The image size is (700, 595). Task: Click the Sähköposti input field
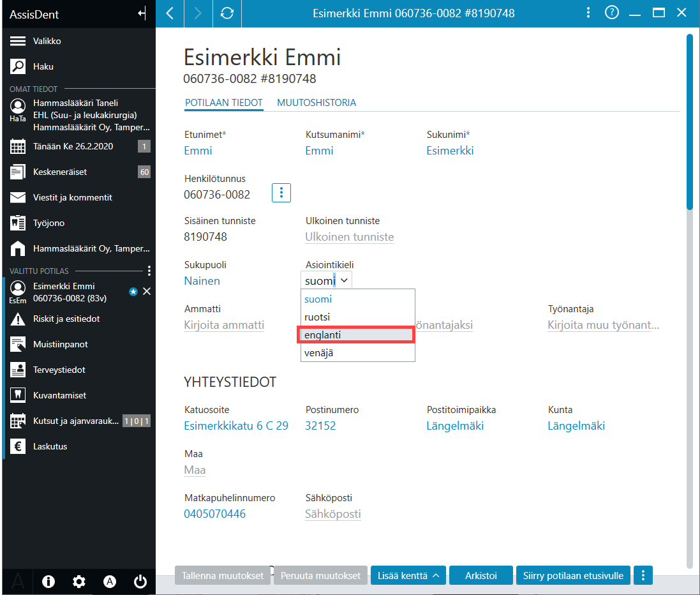(333, 514)
